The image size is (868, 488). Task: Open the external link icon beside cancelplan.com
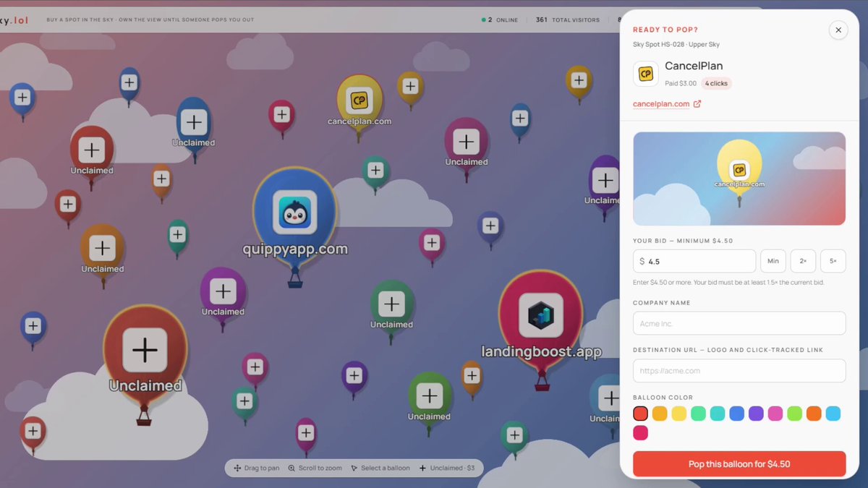pos(697,104)
